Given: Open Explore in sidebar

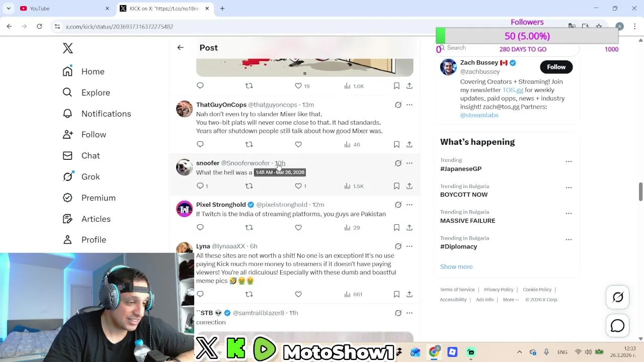Looking at the screenshot, I should point(86,93).
